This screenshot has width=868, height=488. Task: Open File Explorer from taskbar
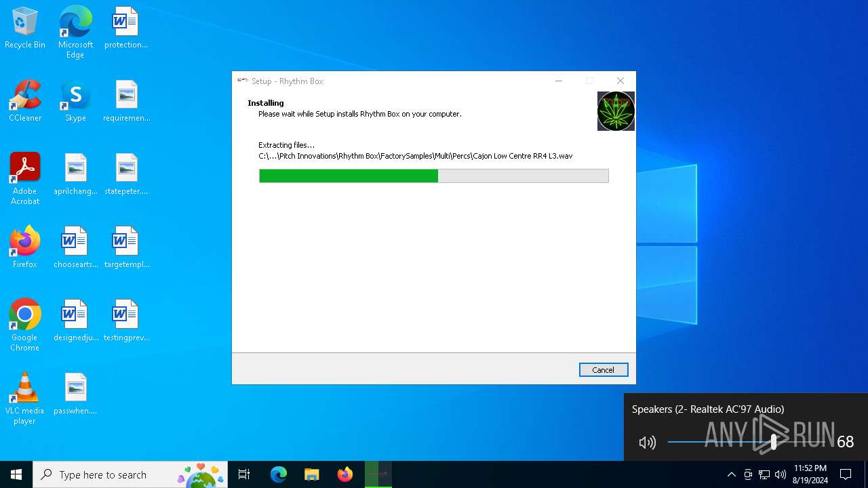click(x=311, y=474)
